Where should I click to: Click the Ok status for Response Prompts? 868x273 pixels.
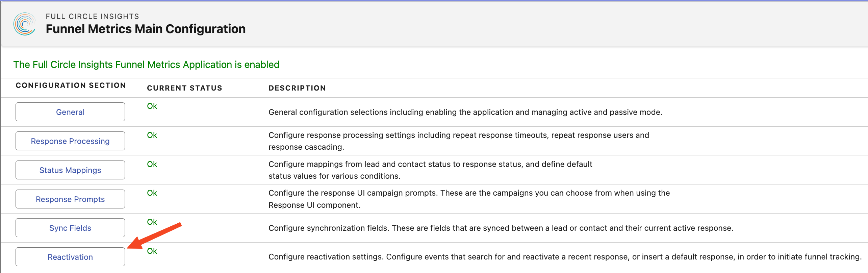pyautogui.click(x=152, y=193)
